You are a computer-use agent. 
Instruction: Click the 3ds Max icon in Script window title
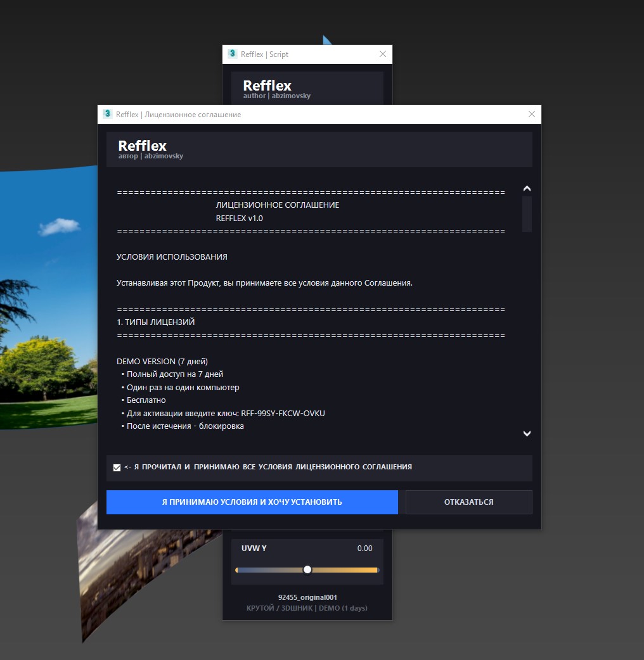pos(232,53)
